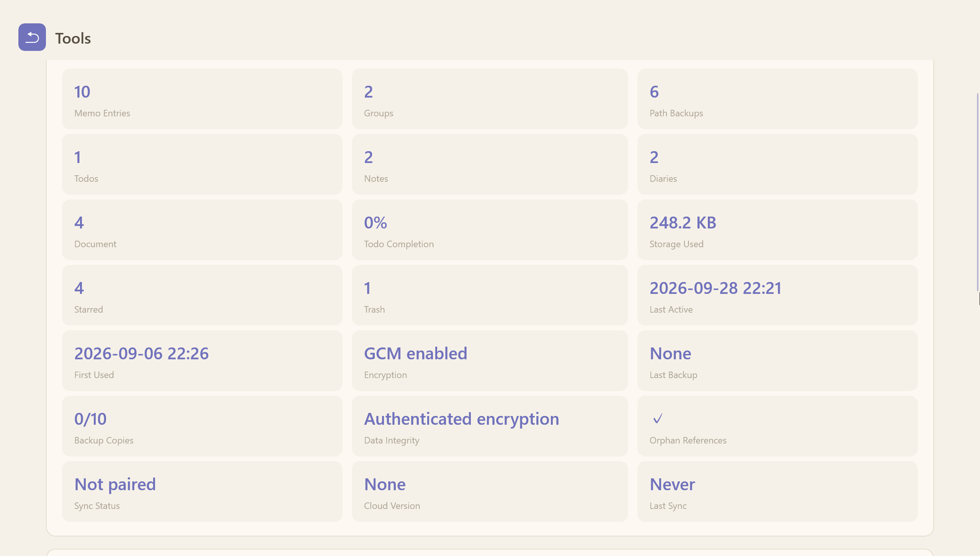Viewport: 980px width, 556px height.
Task: Click the back arrow icon beside Tools
Action: point(32,37)
